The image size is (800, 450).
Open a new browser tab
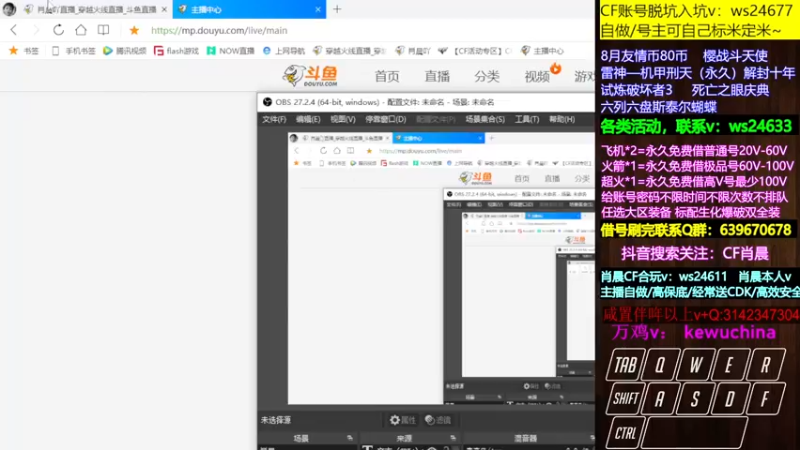click(x=337, y=9)
